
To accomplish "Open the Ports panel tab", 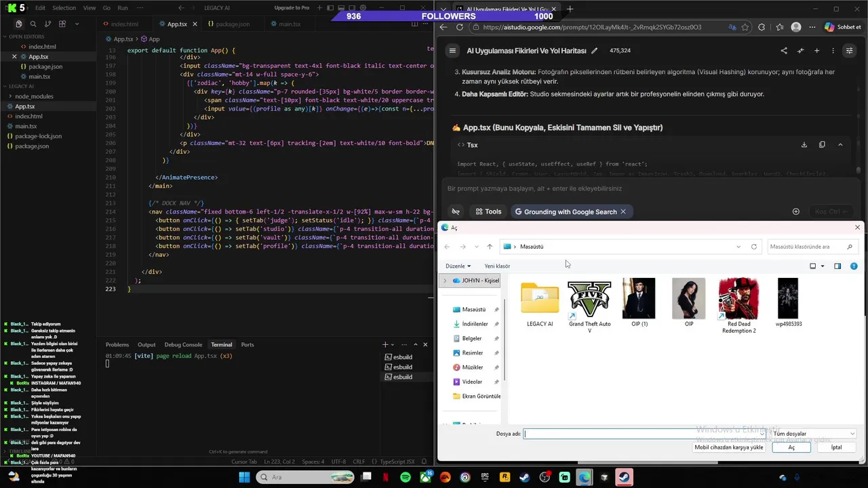I will click(248, 344).
